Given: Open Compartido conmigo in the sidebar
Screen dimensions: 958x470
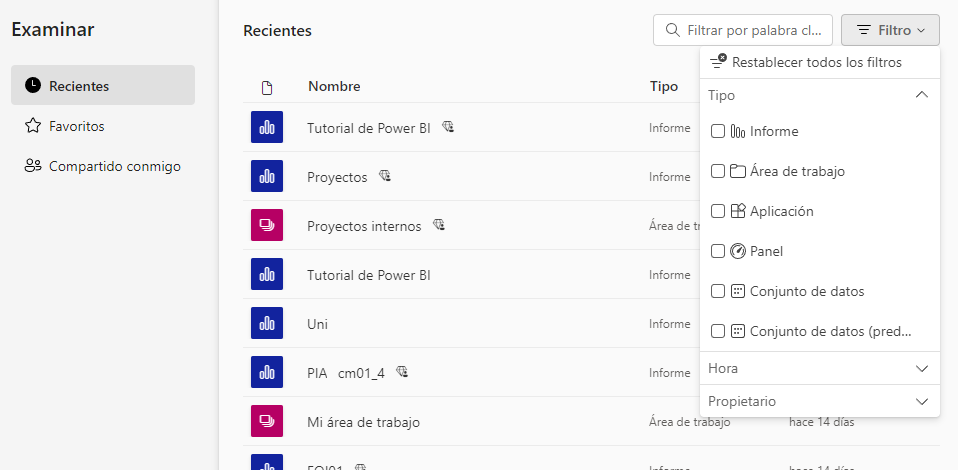Looking at the screenshot, I should pos(114,166).
